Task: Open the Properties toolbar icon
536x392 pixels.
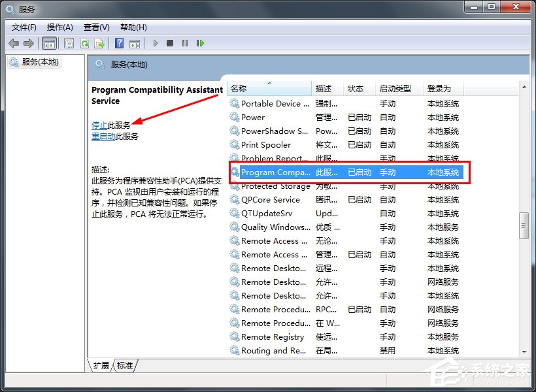Action: (69, 43)
